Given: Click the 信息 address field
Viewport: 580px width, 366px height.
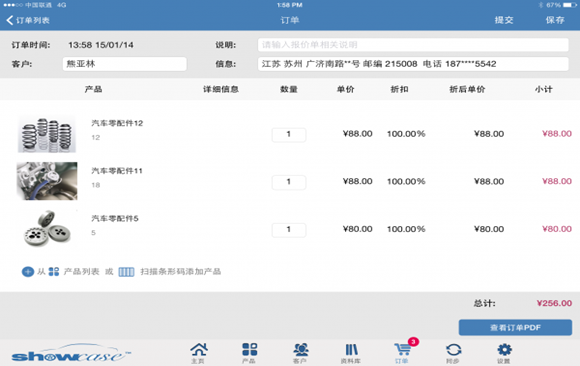Looking at the screenshot, I should [413, 64].
